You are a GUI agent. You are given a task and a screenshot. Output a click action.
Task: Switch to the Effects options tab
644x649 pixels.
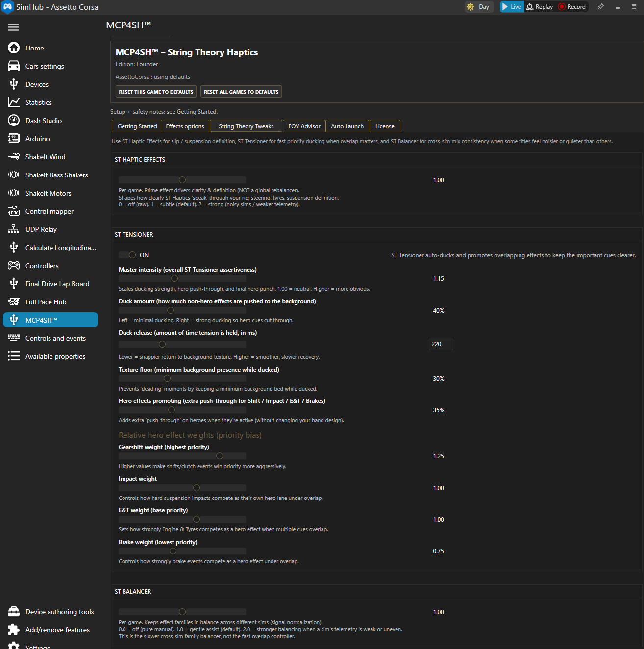click(x=185, y=126)
